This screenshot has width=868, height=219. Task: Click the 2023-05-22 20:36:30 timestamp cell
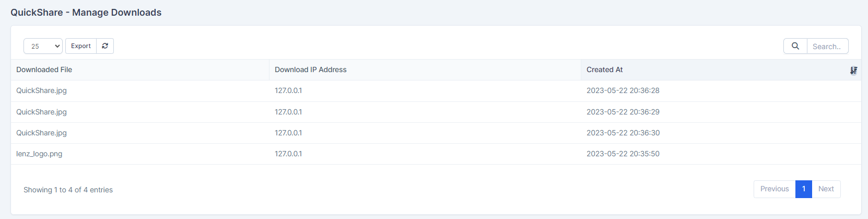(623, 133)
